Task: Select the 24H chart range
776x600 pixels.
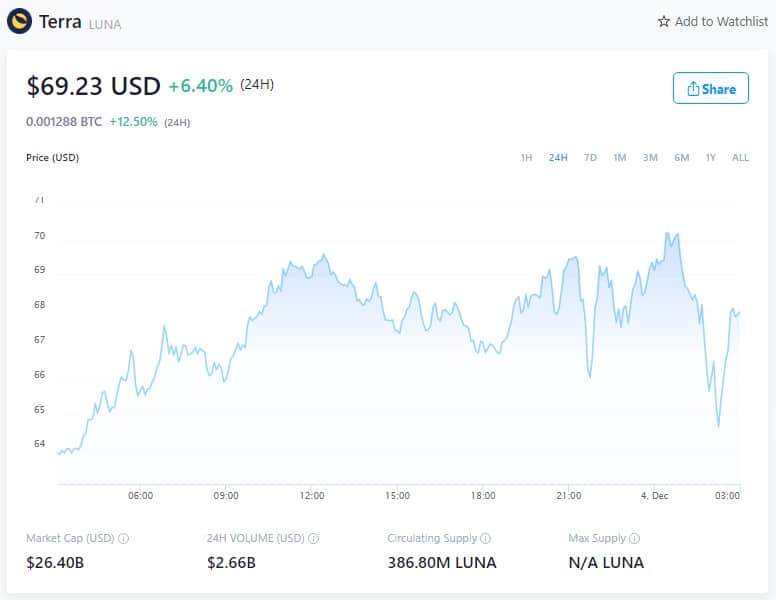Action: [558, 157]
